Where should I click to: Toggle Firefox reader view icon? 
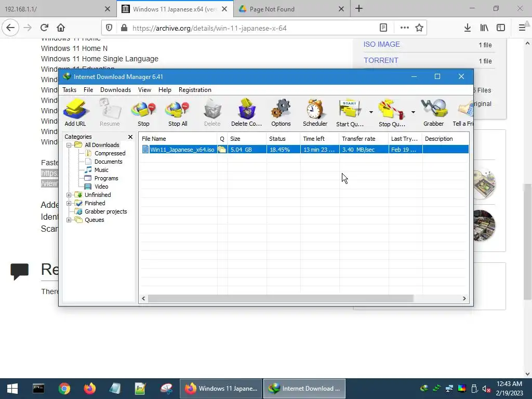tap(383, 28)
